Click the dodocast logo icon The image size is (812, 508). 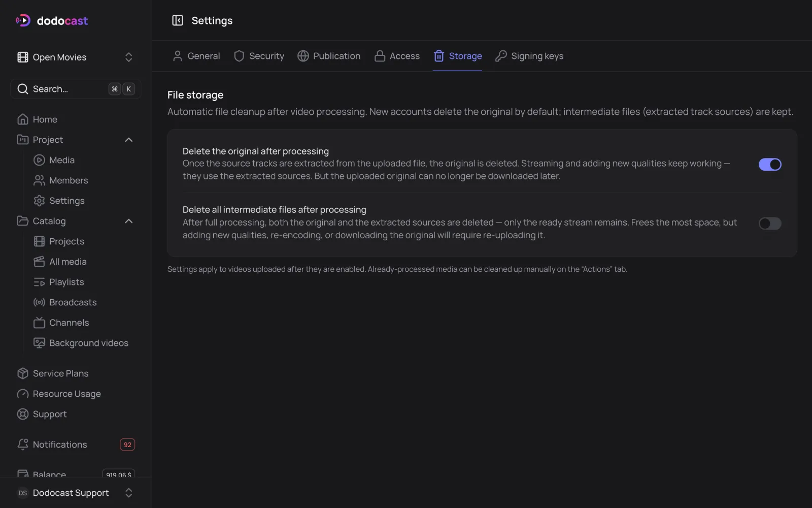[x=23, y=20]
